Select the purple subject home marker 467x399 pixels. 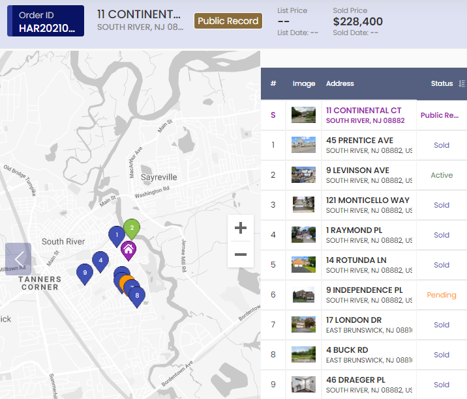click(x=128, y=250)
